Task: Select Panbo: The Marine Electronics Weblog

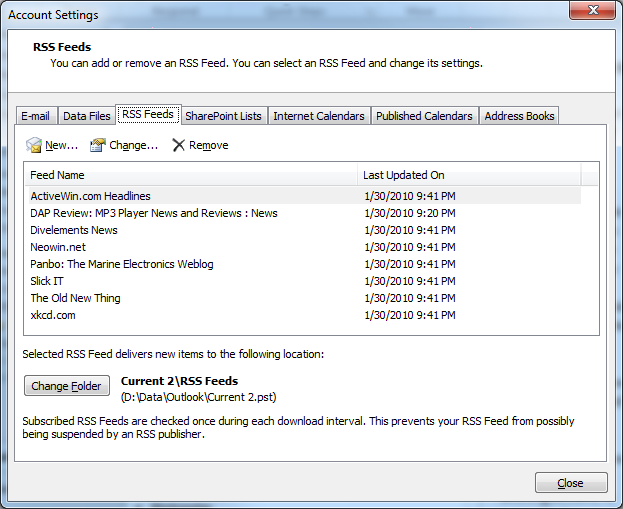Action: (x=305, y=264)
